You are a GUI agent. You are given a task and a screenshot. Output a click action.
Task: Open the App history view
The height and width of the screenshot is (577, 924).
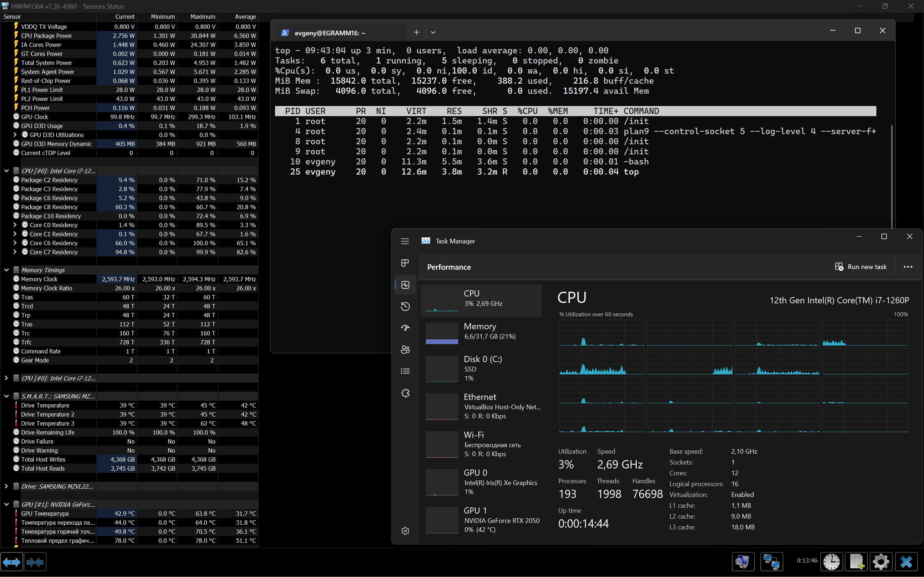(x=405, y=306)
